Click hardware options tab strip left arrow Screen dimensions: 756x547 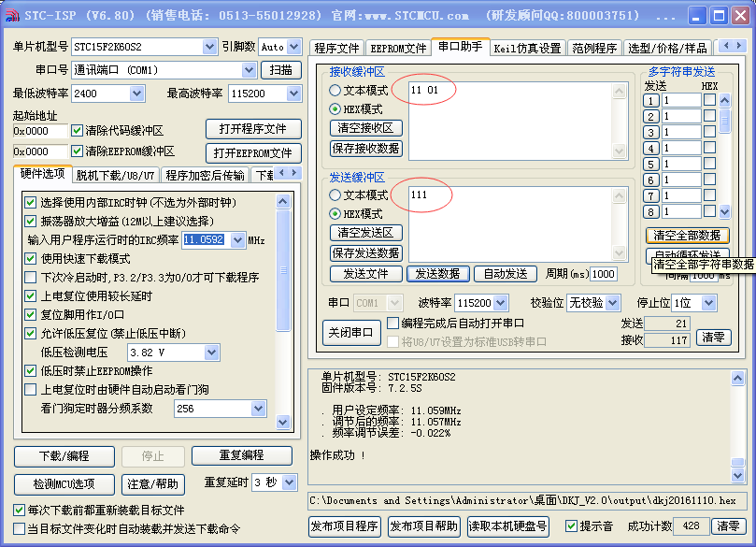(282, 172)
